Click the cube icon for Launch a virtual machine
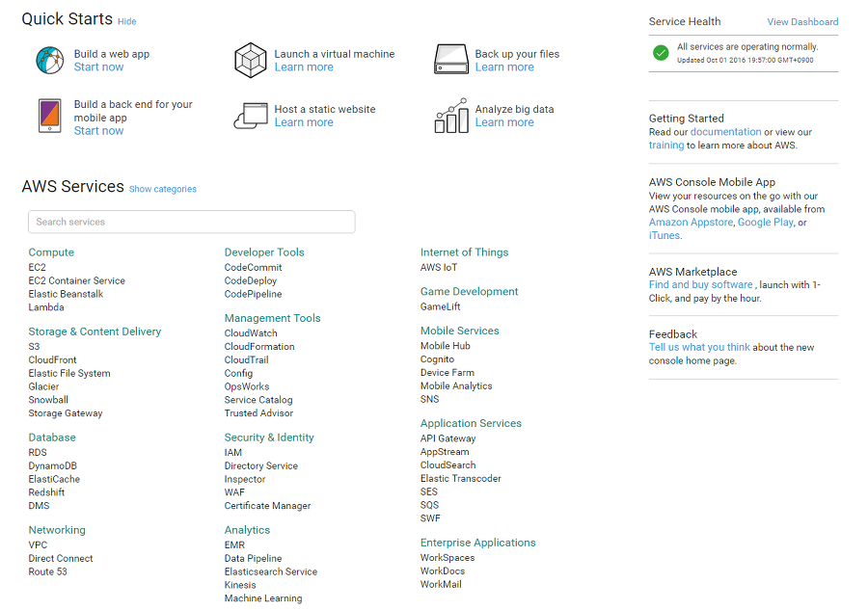Screen dimensions: 868x610 (250, 61)
